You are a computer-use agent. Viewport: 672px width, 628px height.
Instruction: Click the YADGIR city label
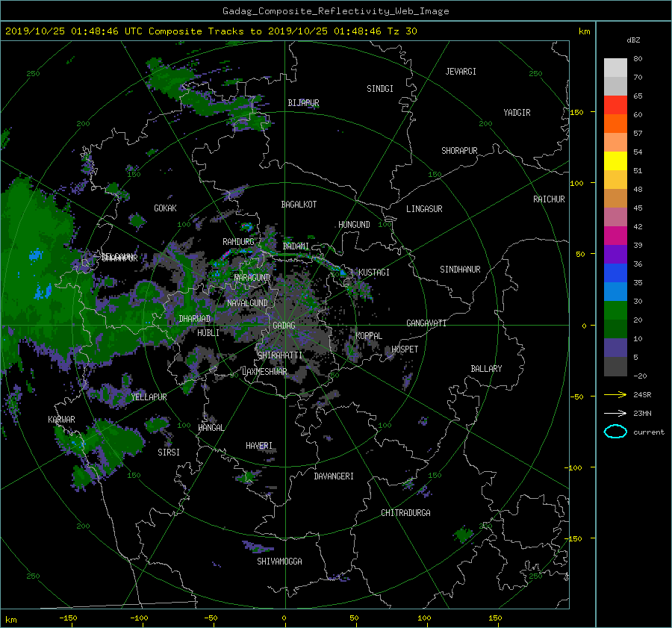(x=517, y=113)
